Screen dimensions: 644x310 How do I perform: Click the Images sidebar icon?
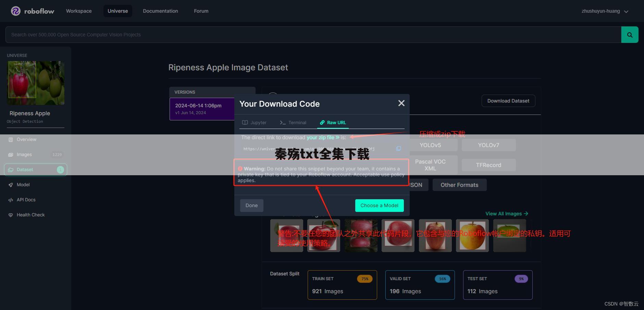coord(11,155)
